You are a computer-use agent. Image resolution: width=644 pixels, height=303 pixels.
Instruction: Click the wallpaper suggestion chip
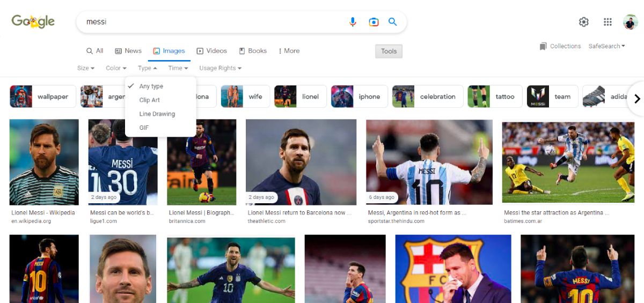click(42, 97)
